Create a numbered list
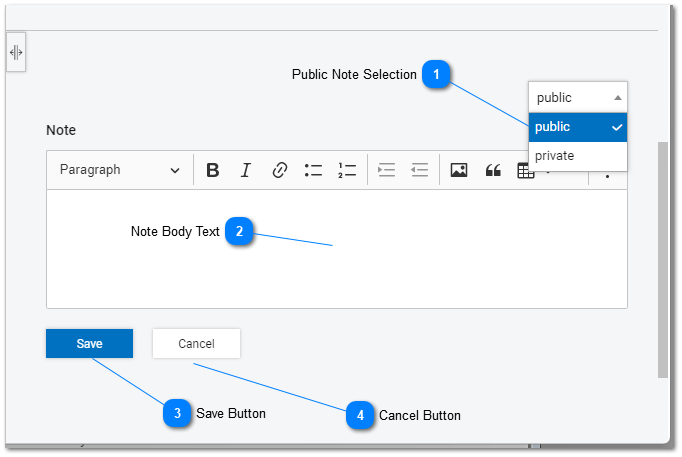The width and height of the screenshot is (682, 457). [x=347, y=170]
